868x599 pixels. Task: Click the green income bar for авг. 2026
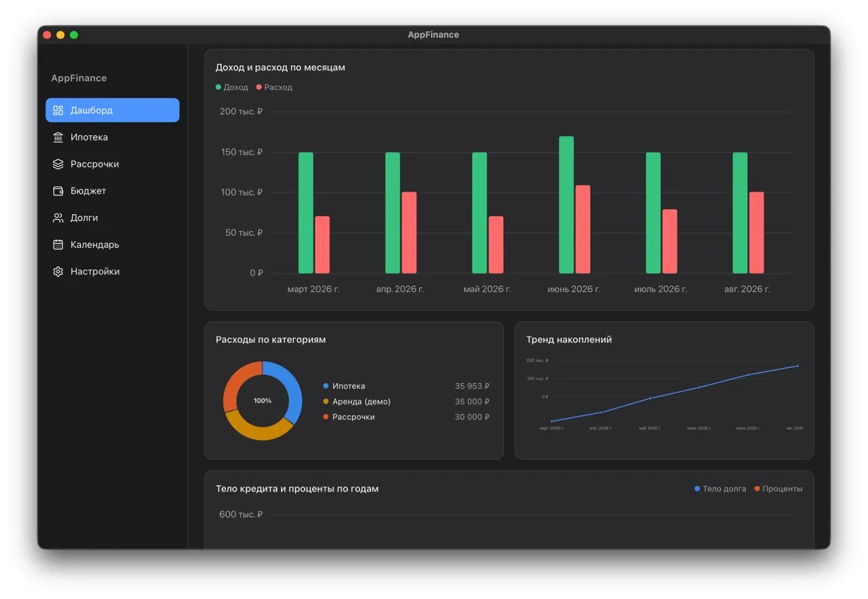[x=740, y=213]
